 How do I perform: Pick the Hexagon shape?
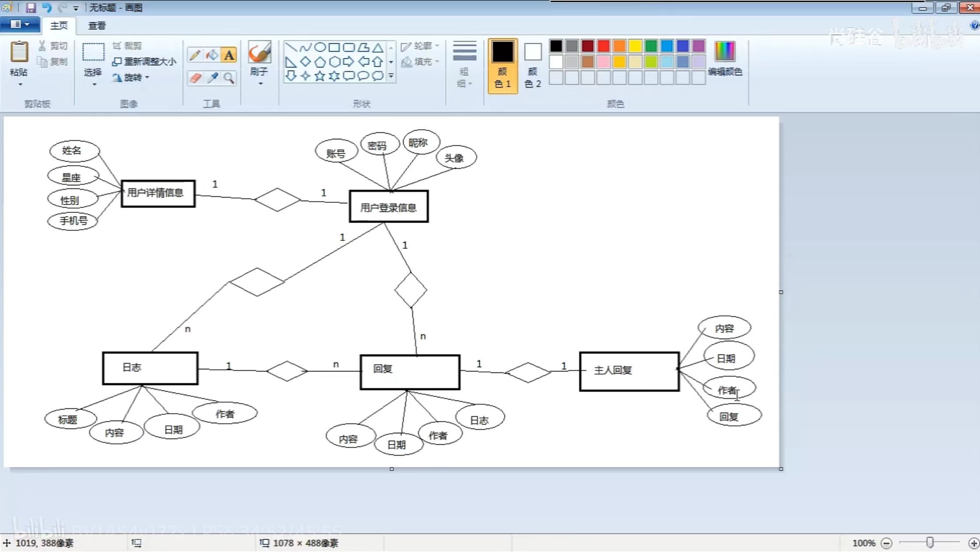tap(334, 62)
